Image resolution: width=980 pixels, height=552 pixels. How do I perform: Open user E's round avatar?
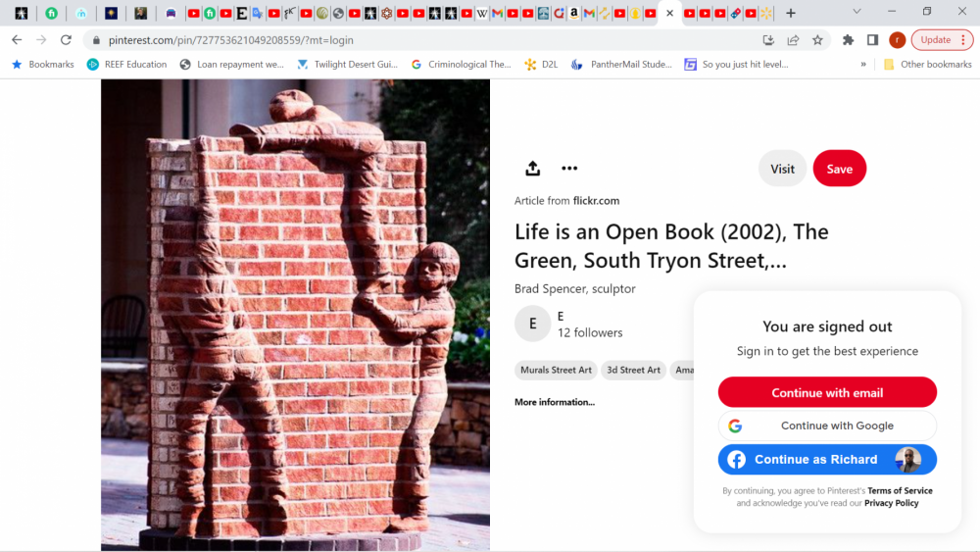(x=532, y=324)
